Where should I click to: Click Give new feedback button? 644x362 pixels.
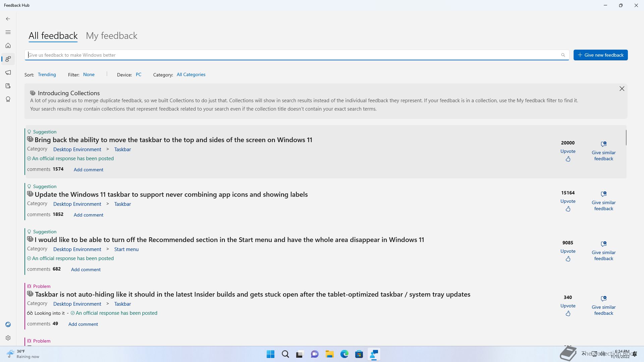[600, 55]
